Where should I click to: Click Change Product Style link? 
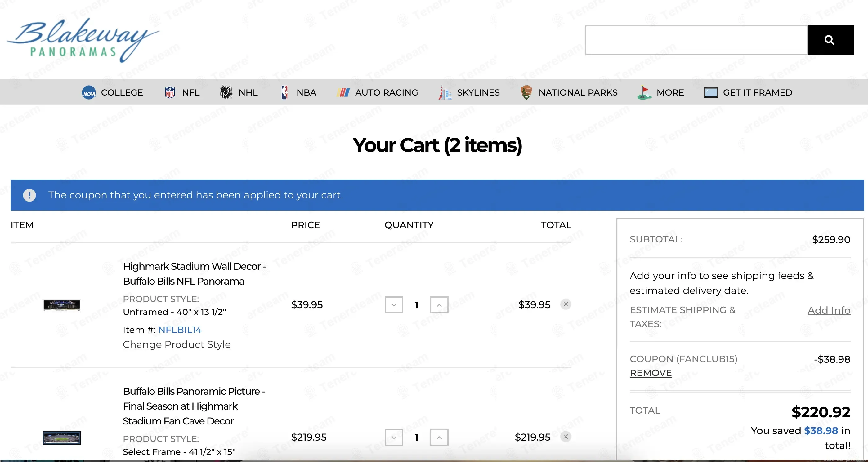pos(177,344)
